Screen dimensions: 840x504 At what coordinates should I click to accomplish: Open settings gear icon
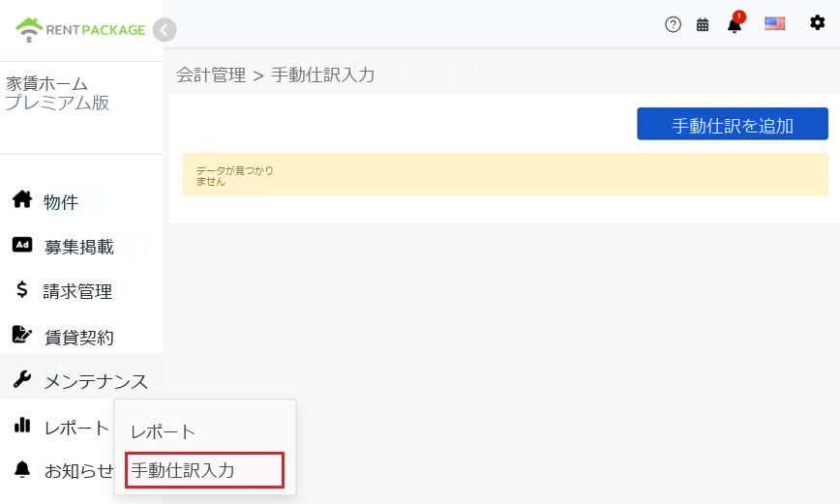coord(817,22)
